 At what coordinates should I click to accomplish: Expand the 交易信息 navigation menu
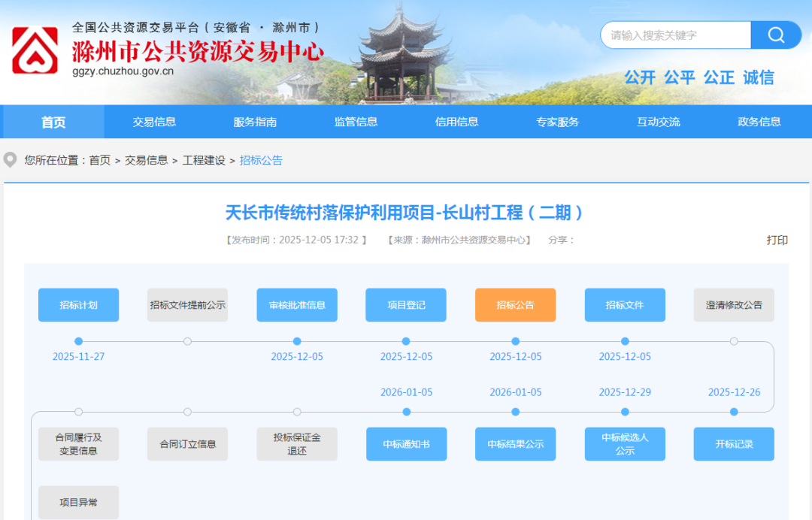[153, 121]
